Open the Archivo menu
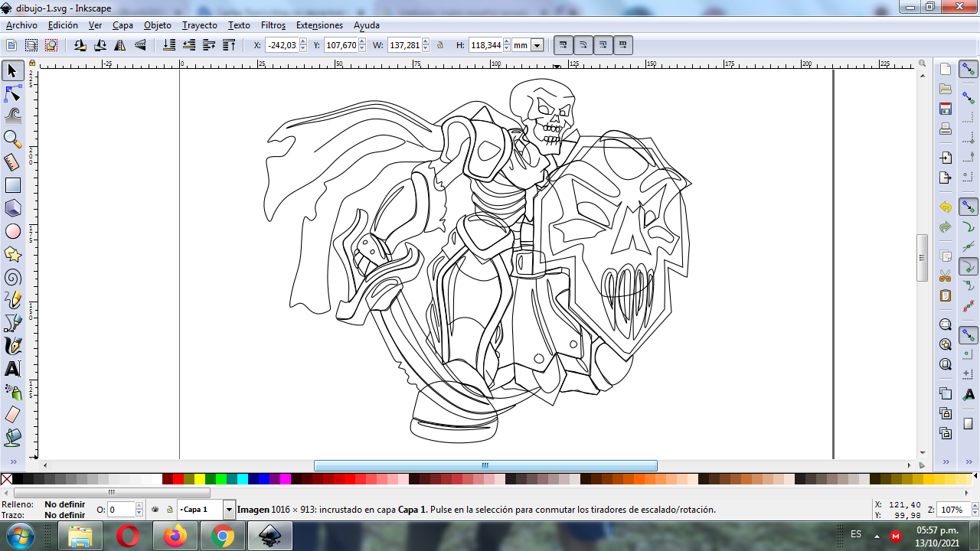 (21, 25)
